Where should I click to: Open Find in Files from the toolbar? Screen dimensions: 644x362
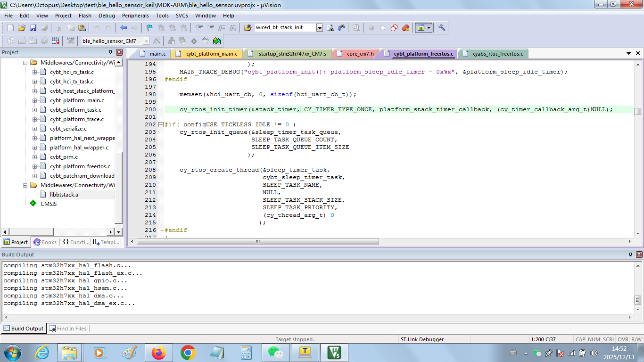click(248, 28)
